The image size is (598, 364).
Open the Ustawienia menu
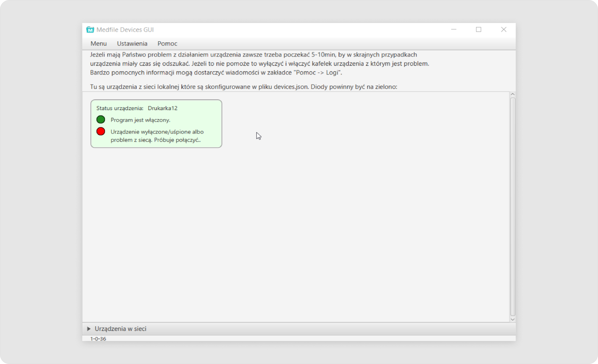132,43
